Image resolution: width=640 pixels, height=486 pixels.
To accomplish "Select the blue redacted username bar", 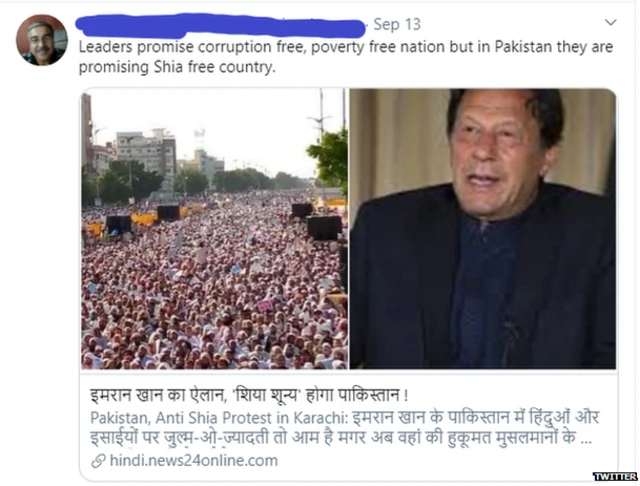I will [220, 25].
